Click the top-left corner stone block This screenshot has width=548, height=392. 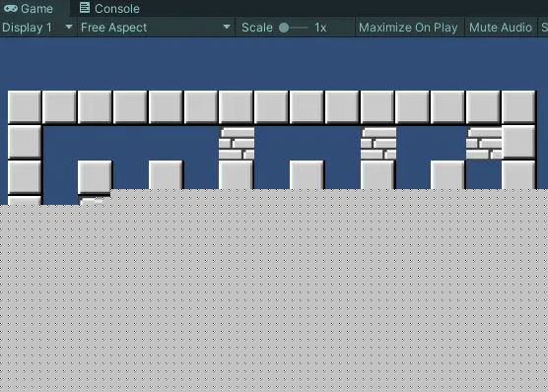click(25, 107)
